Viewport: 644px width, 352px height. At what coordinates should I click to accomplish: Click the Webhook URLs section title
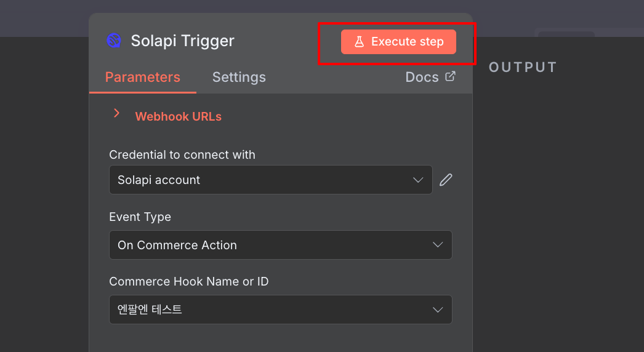pyautogui.click(x=179, y=116)
